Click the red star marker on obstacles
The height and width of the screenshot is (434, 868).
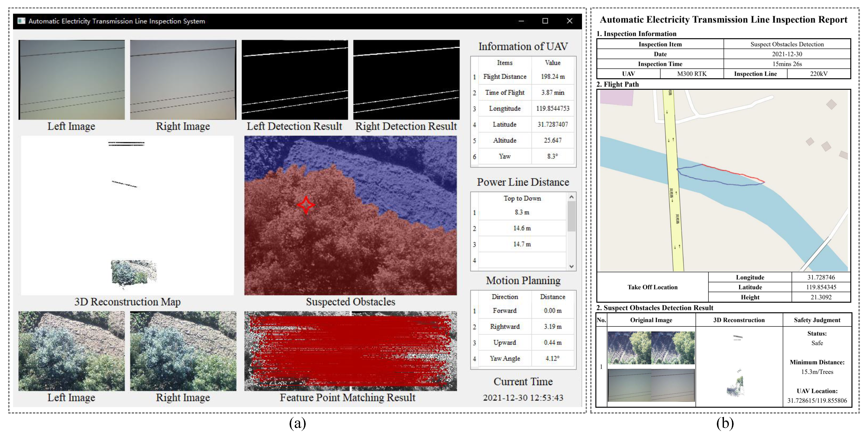pos(306,205)
